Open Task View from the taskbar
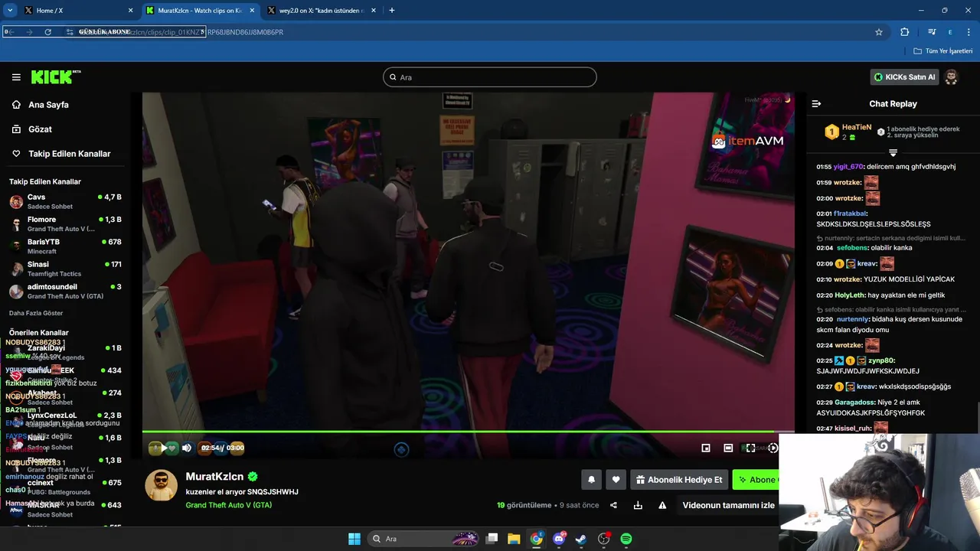The height and width of the screenshot is (551, 980). point(492,539)
